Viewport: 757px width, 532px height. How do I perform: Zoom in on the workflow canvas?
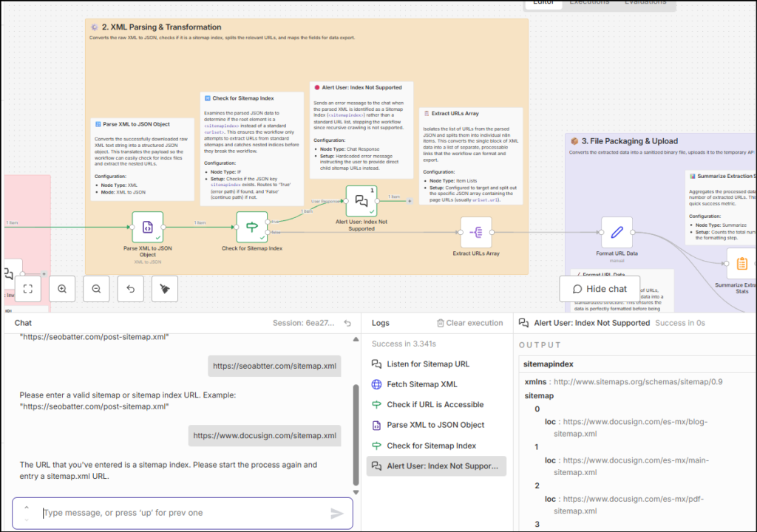[x=62, y=289]
